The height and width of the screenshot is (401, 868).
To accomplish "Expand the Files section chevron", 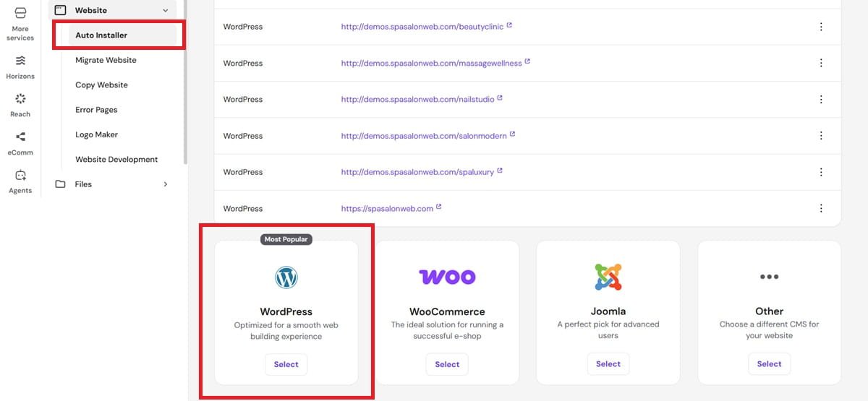I will [x=165, y=184].
